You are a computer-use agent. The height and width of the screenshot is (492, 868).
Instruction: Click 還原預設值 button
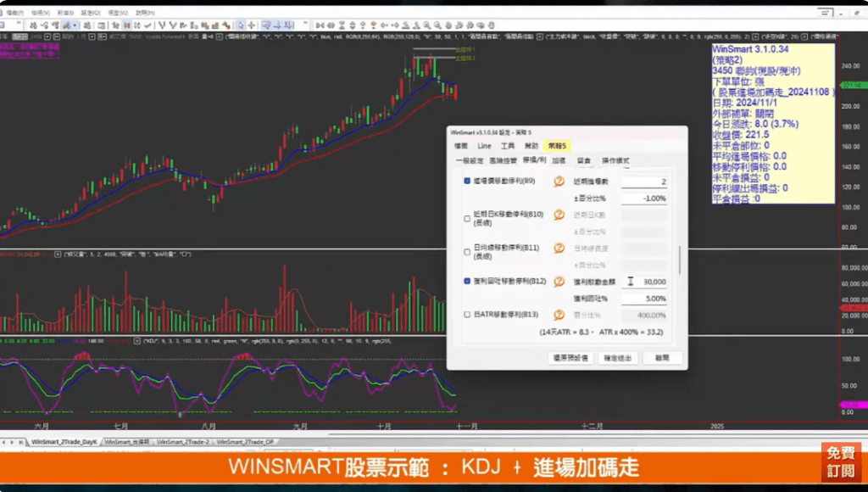click(x=570, y=358)
